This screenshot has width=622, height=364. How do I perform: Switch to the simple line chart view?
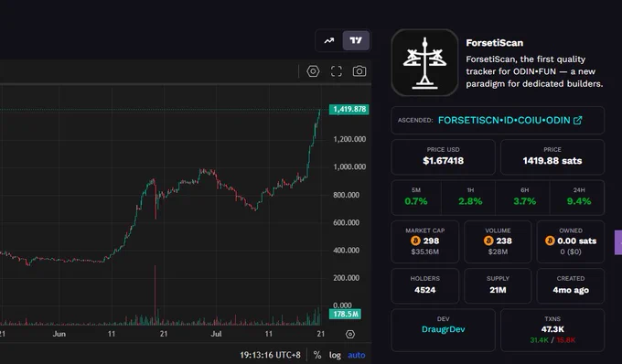[x=329, y=40]
